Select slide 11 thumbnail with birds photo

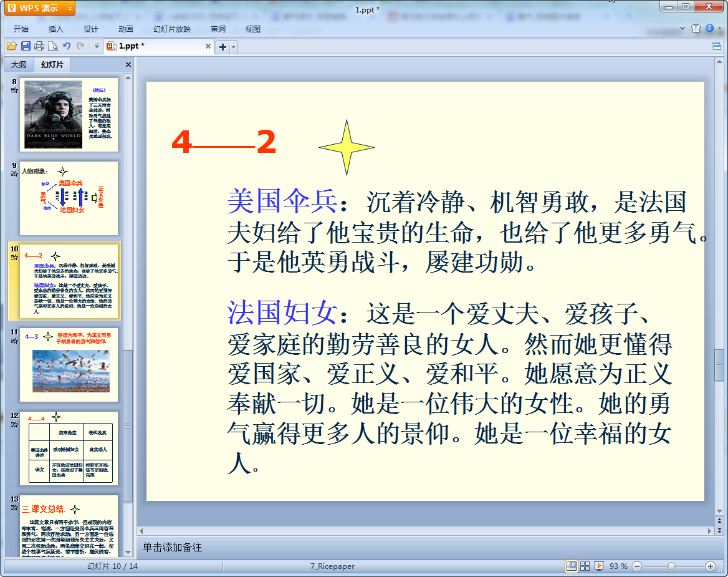(69, 365)
